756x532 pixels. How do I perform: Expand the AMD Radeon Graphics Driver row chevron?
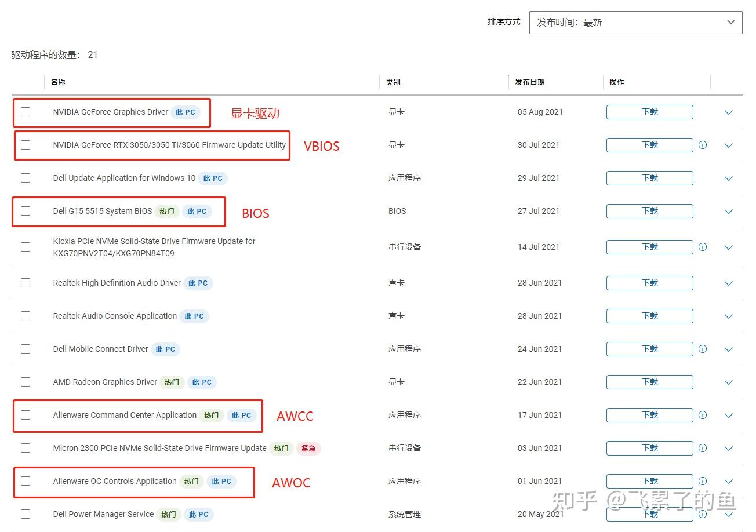(729, 382)
